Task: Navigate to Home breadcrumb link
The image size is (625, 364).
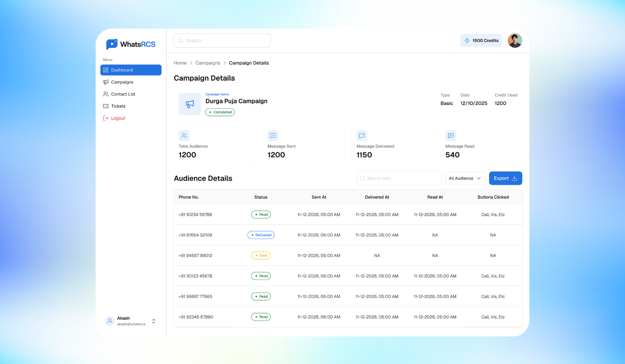Action: (x=180, y=63)
